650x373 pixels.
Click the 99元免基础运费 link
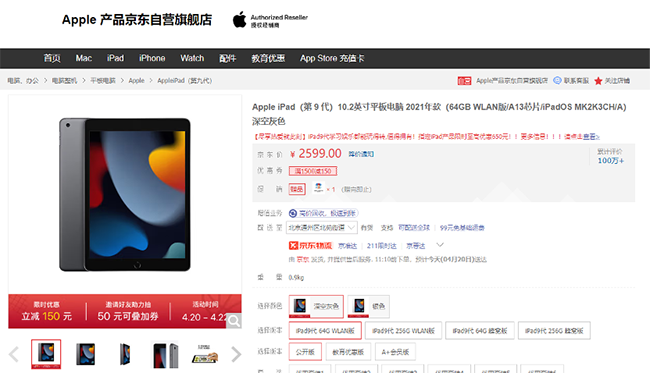tap(462, 228)
